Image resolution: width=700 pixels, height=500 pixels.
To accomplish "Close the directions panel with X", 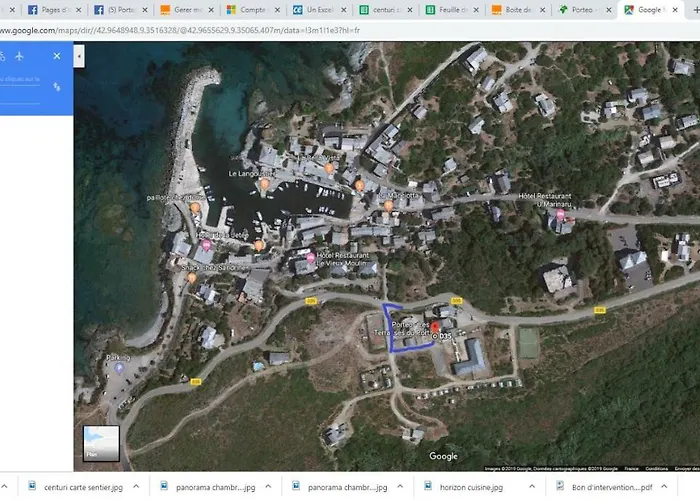I will 57,56.
